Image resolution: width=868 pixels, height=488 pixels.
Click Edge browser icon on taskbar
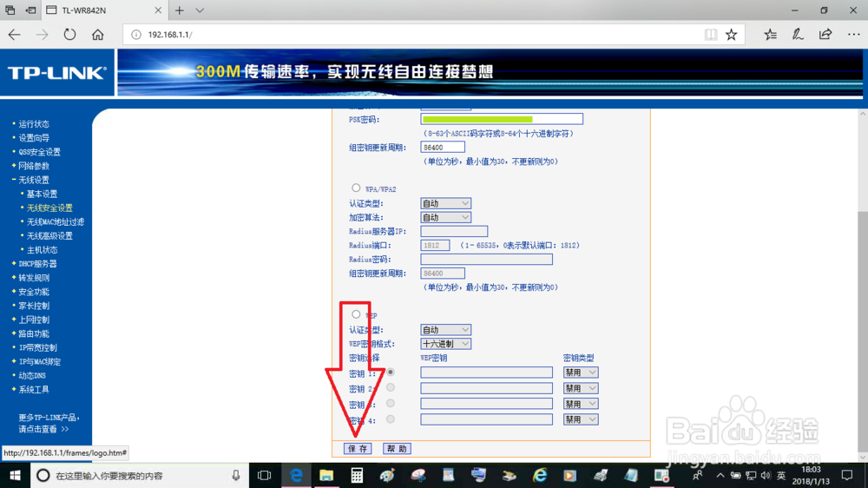[x=296, y=475]
